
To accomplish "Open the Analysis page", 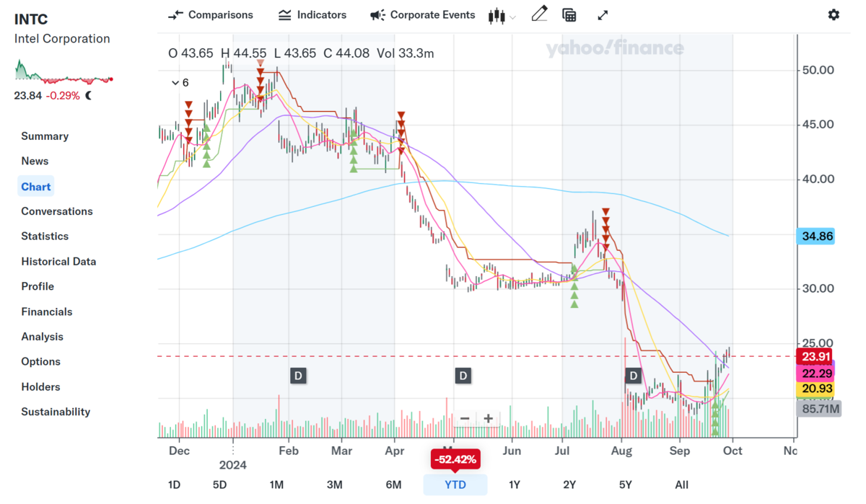I will point(43,337).
